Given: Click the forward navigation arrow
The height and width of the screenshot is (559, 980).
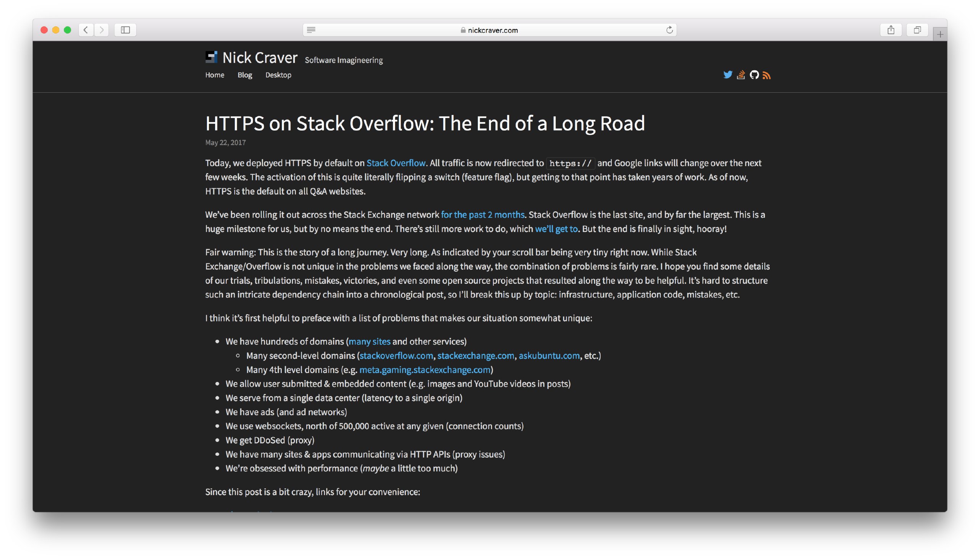Looking at the screenshot, I should pyautogui.click(x=101, y=30).
